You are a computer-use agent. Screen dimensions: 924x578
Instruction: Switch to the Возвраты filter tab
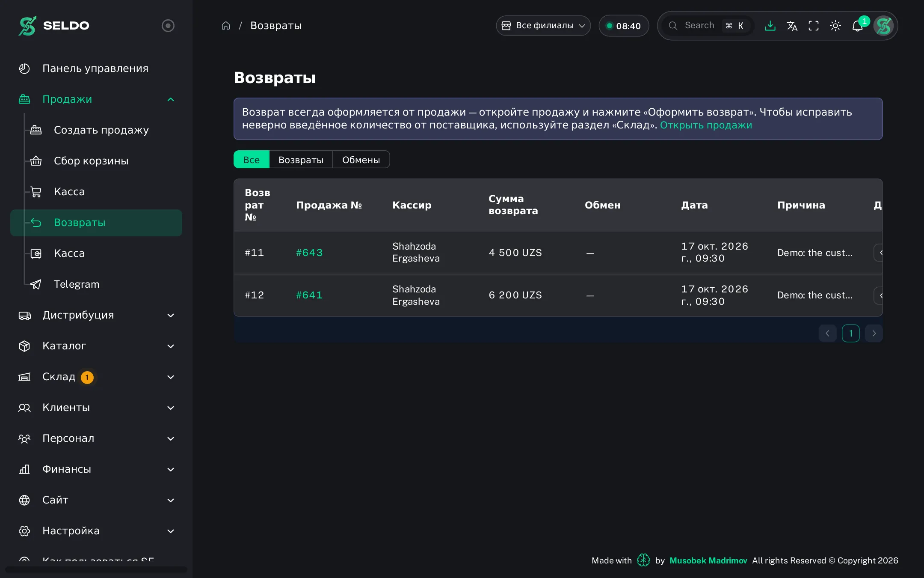[x=301, y=159]
